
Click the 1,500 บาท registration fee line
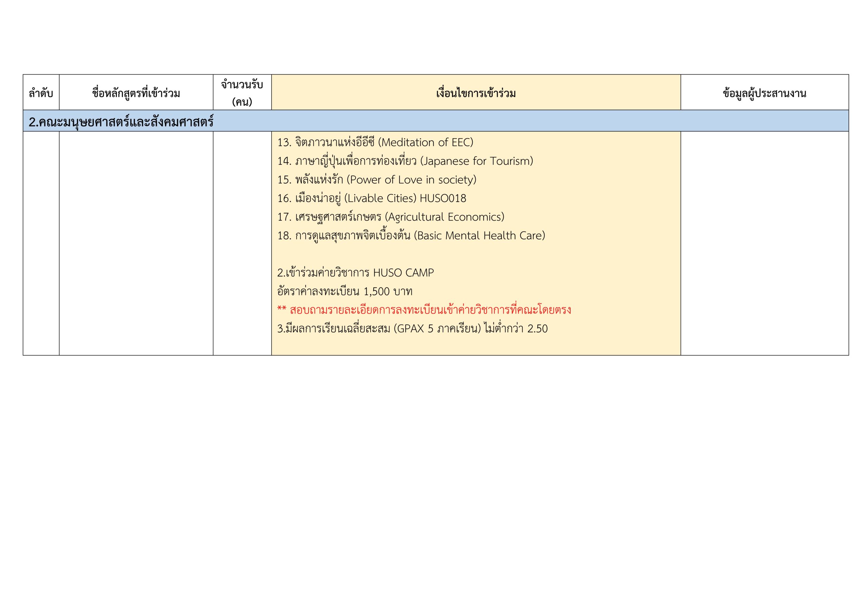tap(344, 291)
